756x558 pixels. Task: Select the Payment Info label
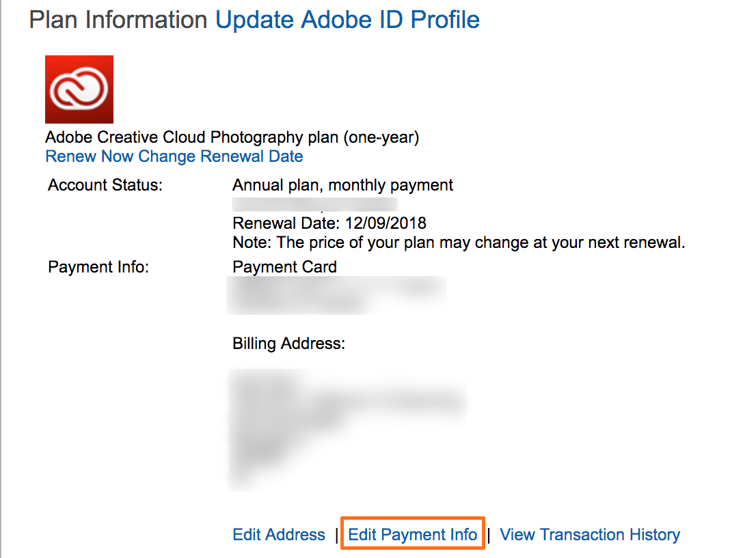98,267
